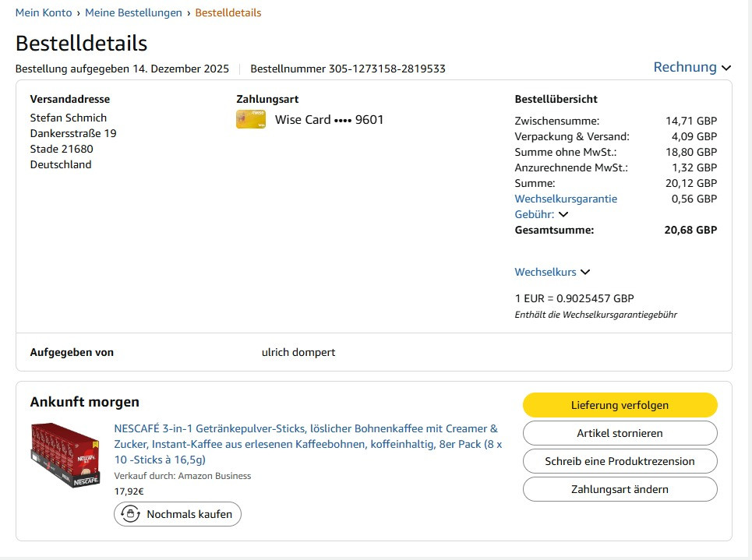Click Bestellung aufgegeben 14. Dezember 2025 text
This screenshot has height=560, width=752.
(x=122, y=69)
